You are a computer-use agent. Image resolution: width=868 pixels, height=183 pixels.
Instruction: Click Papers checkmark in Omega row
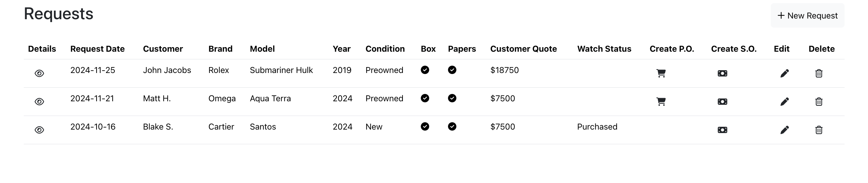pos(452,98)
